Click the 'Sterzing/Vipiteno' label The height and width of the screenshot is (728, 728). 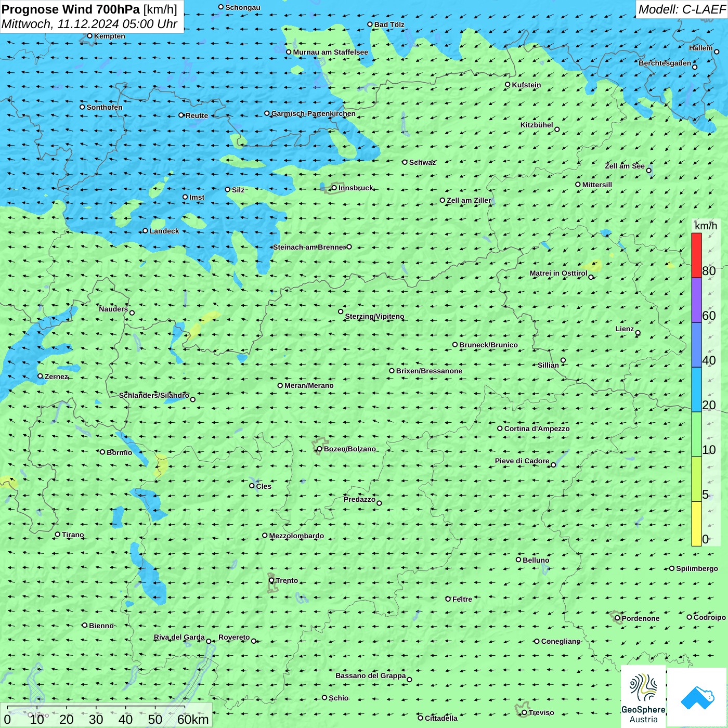coord(374,316)
